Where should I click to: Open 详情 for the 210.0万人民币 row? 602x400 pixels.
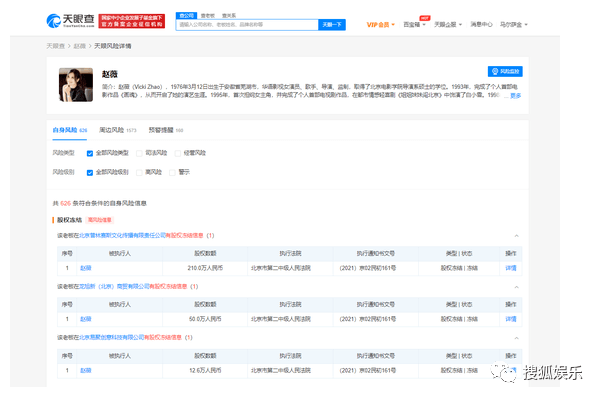pyautogui.click(x=511, y=268)
